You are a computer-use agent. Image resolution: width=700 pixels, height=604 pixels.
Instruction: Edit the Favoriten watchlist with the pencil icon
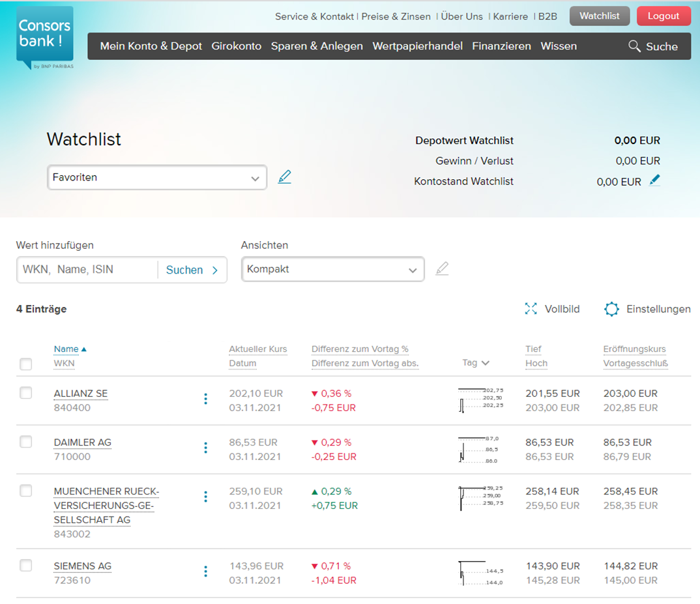[284, 177]
